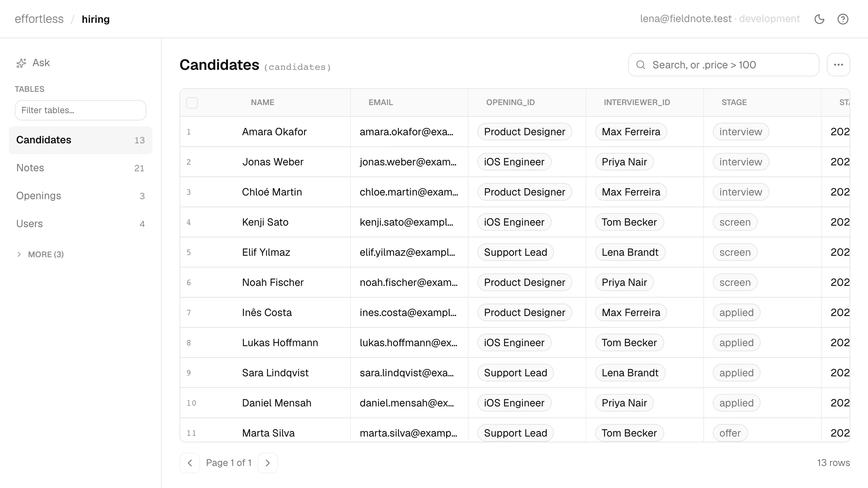This screenshot has width=868, height=488.
Task: Click the INTERVIEWER_ID column header
Action: click(x=637, y=103)
